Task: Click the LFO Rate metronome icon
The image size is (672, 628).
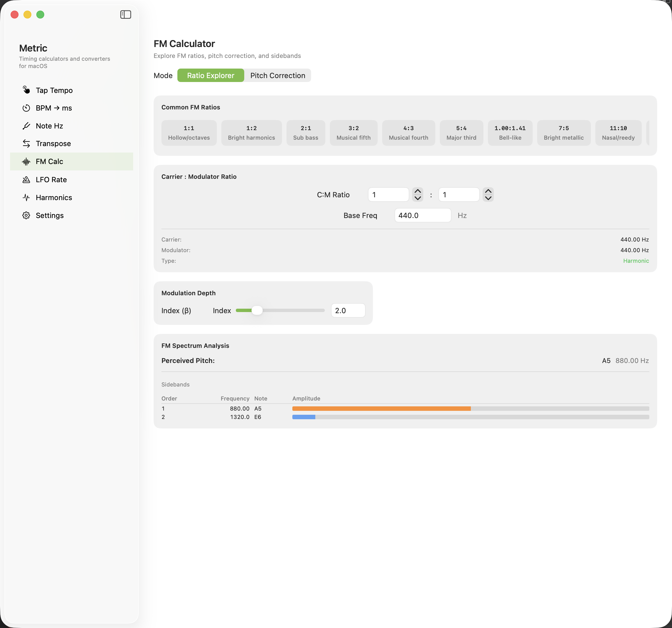Action: 26,180
